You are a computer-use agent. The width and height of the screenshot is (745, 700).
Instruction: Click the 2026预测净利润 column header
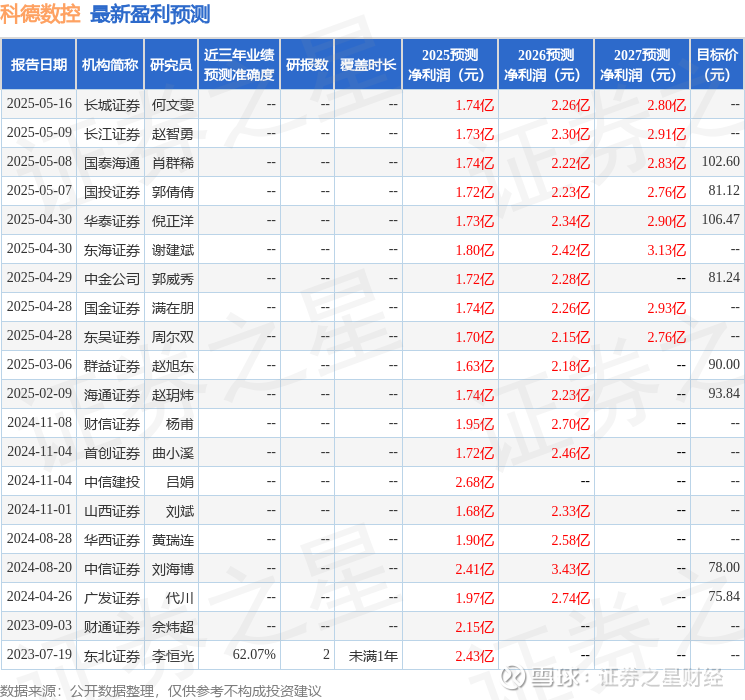(546, 65)
